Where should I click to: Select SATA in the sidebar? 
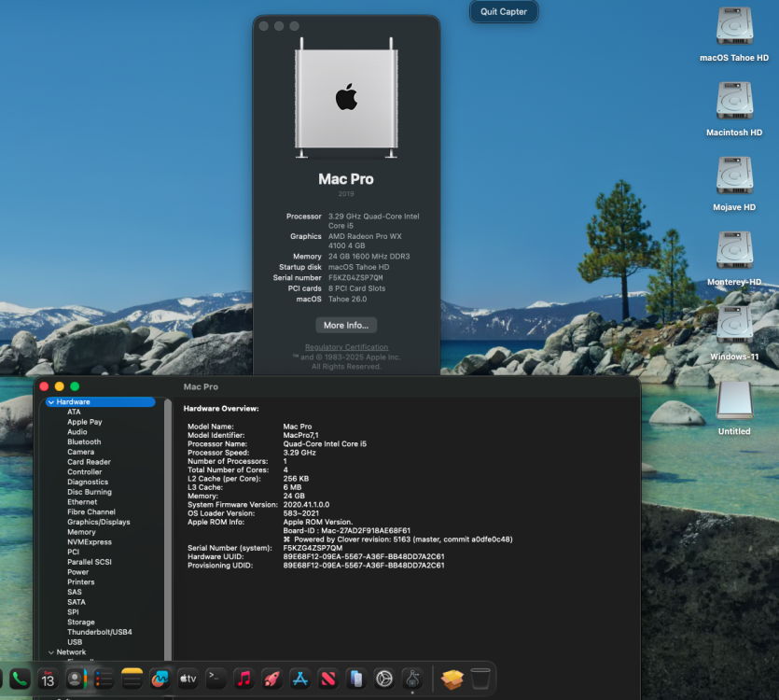pyautogui.click(x=77, y=602)
